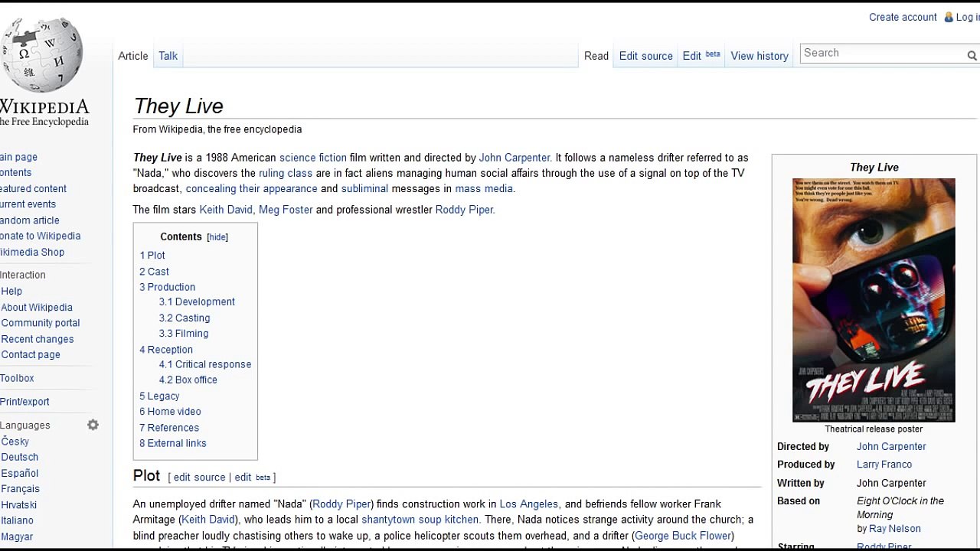Switch to the Hrvatski language version
The height and width of the screenshot is (551, 980).
(x=19, y=505)
